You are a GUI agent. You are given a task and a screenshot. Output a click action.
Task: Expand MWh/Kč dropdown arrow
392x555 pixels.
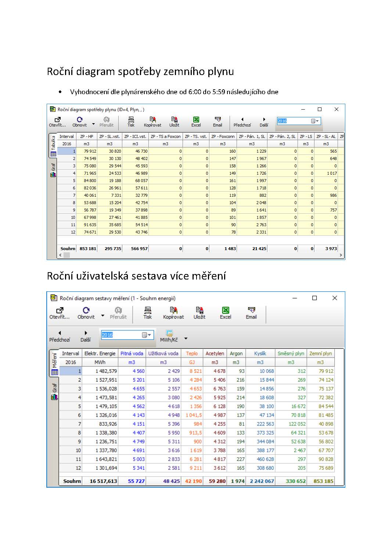pos(186,339)
